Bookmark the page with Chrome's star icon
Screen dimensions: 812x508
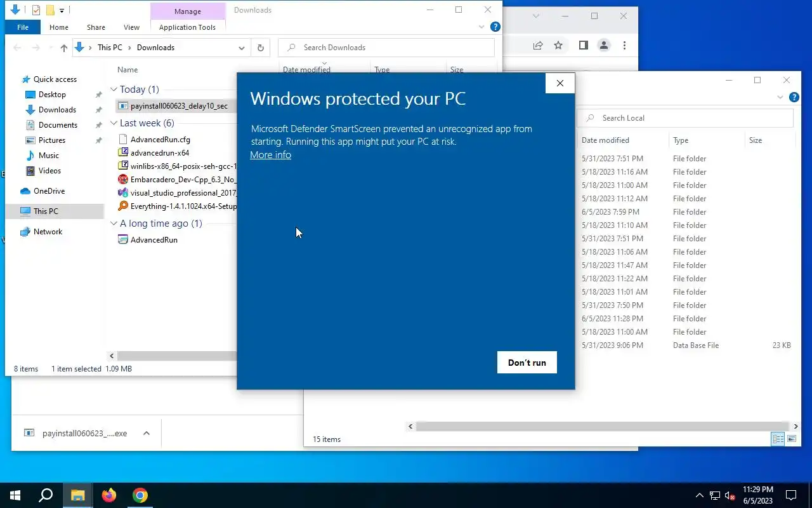point(558,46)
